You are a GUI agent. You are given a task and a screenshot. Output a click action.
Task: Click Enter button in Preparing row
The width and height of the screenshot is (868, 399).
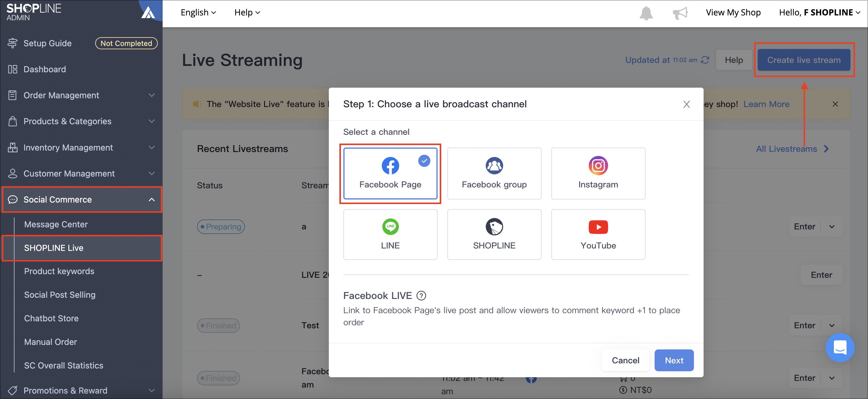[x=804, y=226]
